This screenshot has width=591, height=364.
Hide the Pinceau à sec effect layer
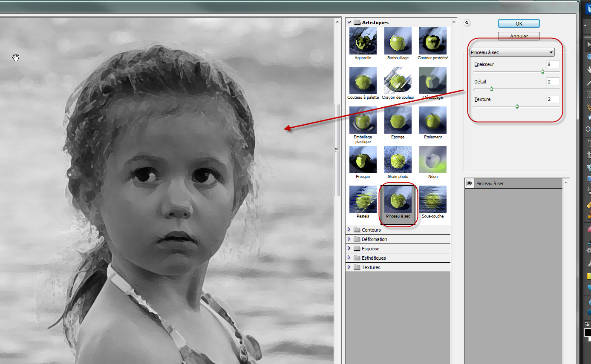470,183
